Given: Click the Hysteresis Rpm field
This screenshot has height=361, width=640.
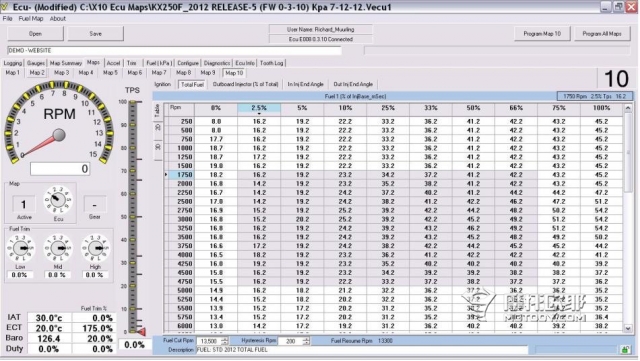Looking at the screenshot, I should pyautogui.click(x=291, y=341).
